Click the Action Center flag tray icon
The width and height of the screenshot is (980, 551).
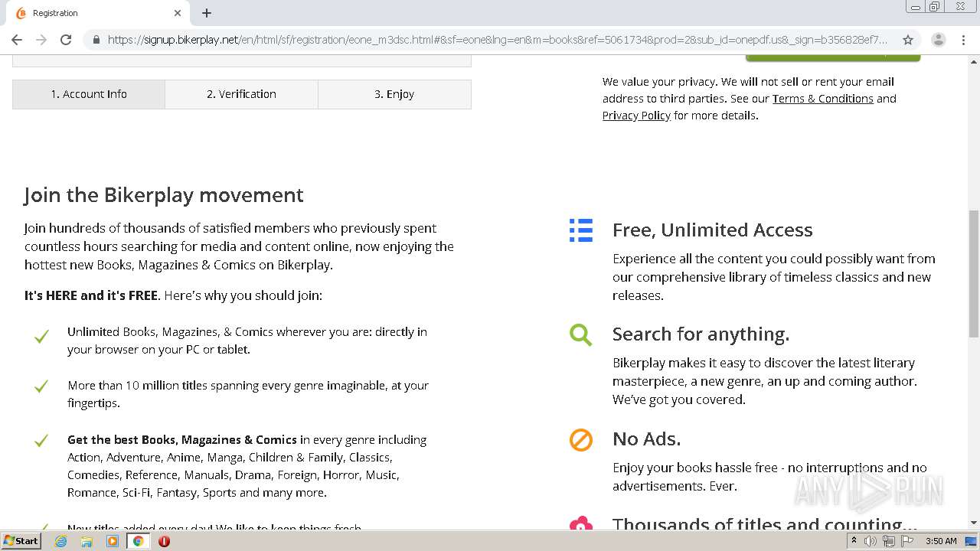click(906, 541)
